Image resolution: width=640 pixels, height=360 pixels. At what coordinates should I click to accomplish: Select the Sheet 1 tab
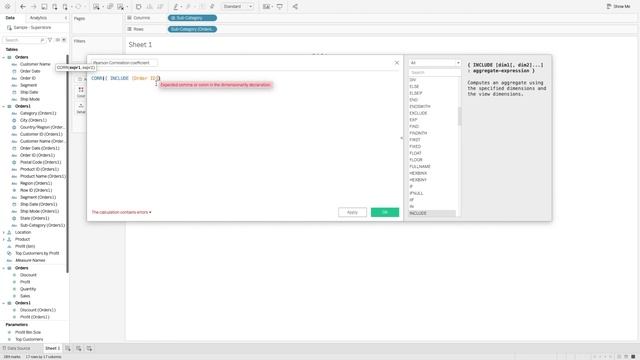point(52,348)
